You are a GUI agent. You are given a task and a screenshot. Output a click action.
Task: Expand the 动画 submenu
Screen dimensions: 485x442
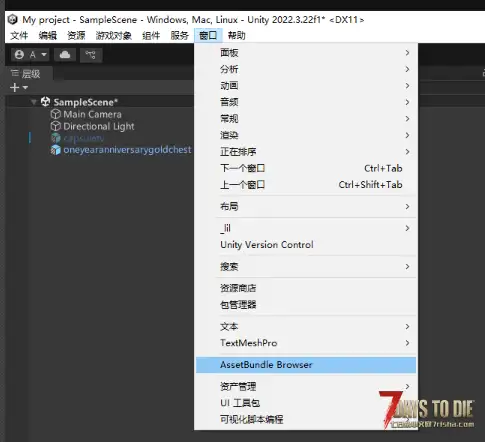(x=306, y=86)
